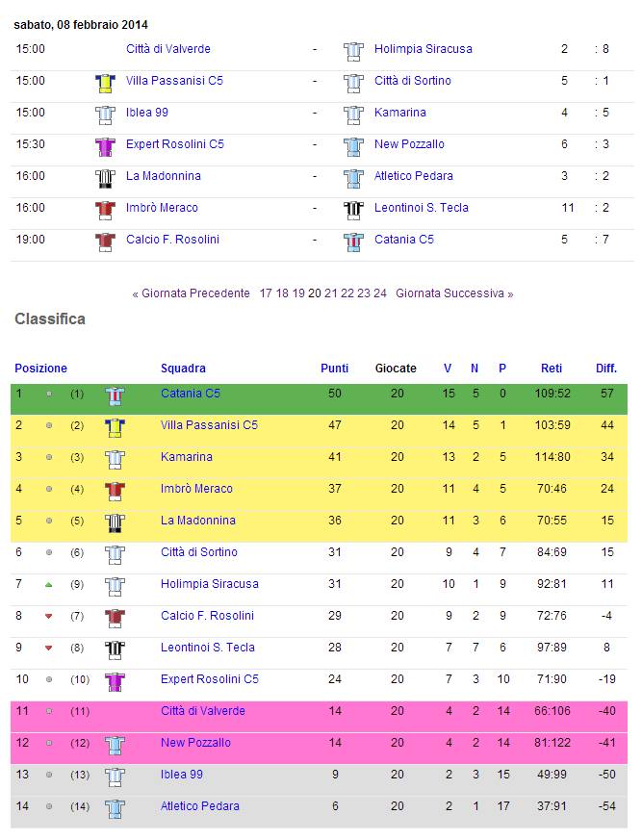Click the dark red Calcio F. Rosolini jersey in fixtures

pyautogui.click(x=105, y=242)
